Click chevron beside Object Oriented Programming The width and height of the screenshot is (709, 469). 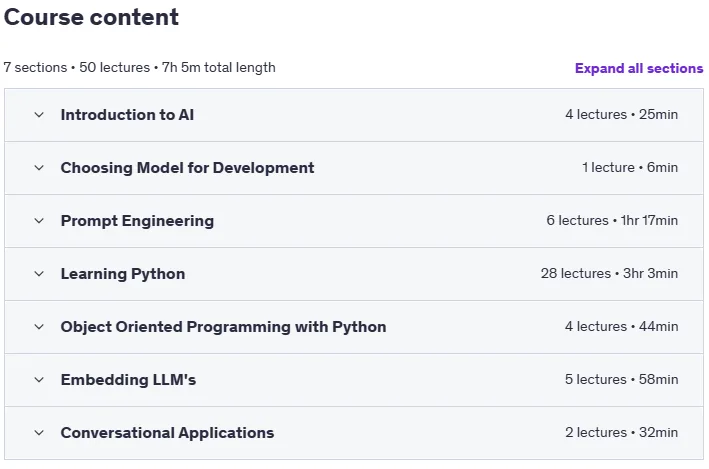39,327
